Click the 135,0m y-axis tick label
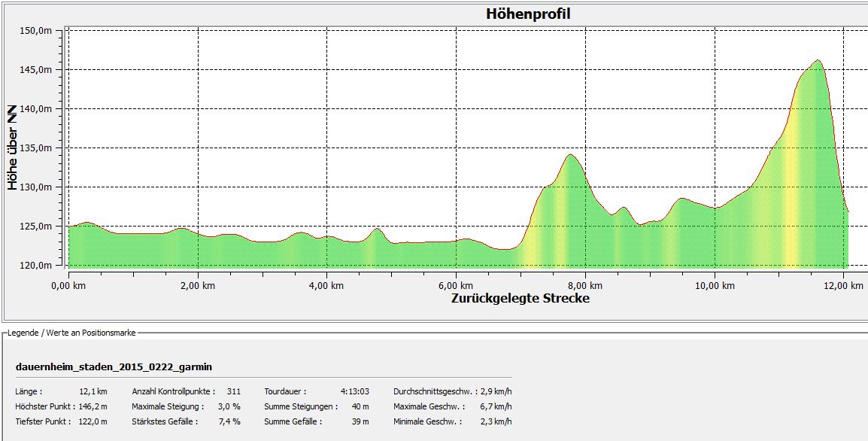 click(35, 148)
